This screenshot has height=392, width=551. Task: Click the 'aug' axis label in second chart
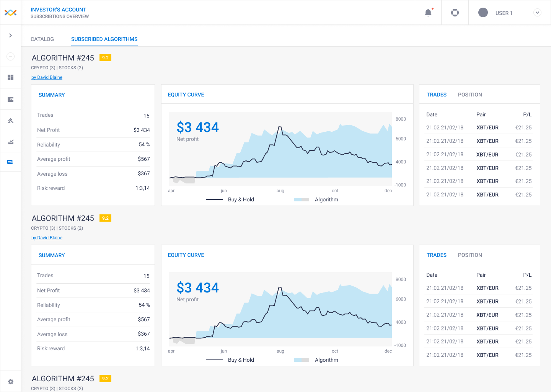pyautogui.click(x=280, y=351)
